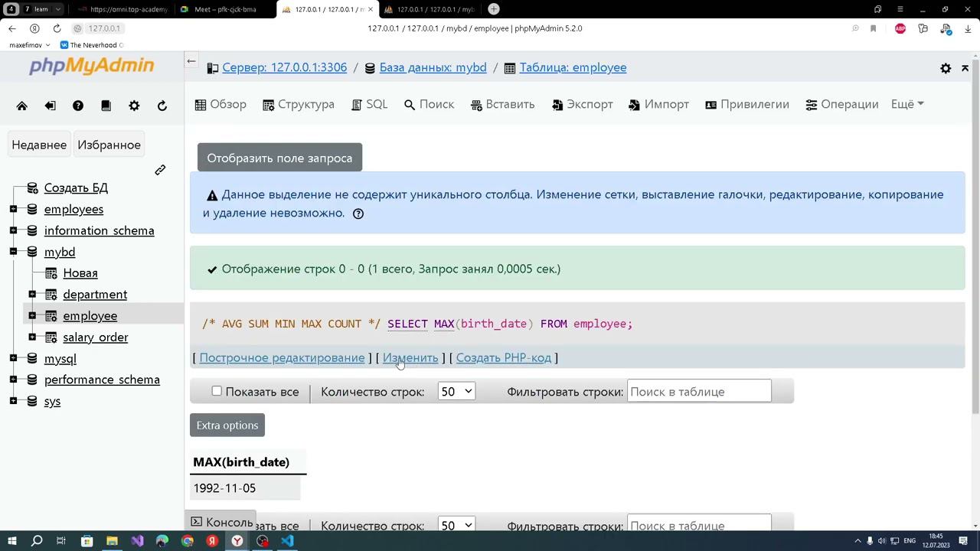The width and height of the screenshot is (980, 551).
Task: Open page settings gear at top right
Action: 946,68
